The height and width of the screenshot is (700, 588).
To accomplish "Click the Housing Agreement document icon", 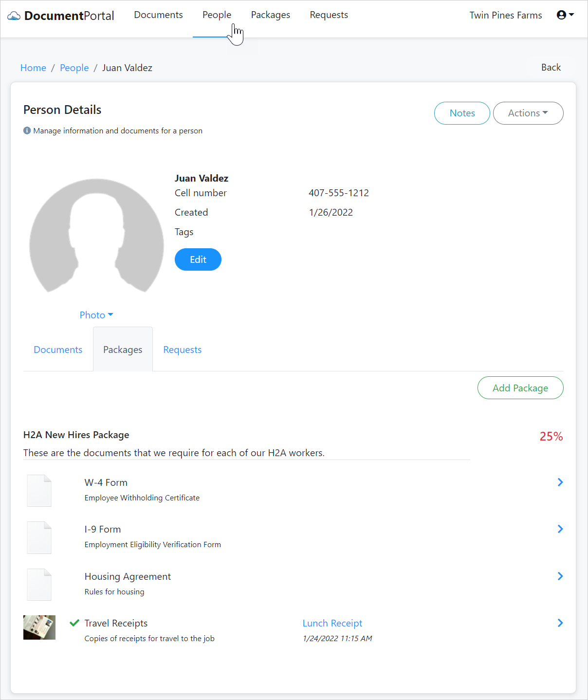I will [x=39, y=584].
